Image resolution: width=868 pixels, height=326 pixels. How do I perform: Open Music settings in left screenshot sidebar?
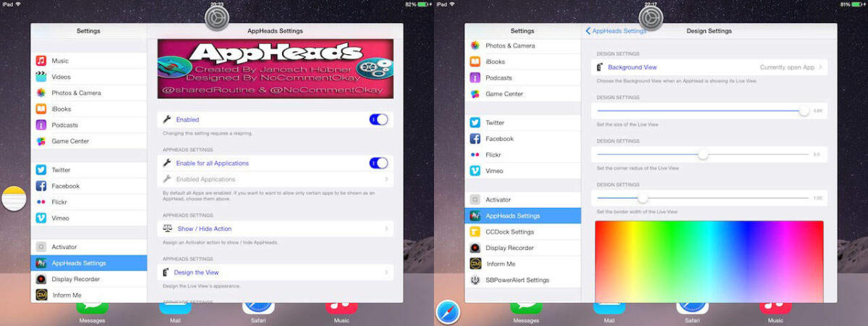[x=88, y=61]
